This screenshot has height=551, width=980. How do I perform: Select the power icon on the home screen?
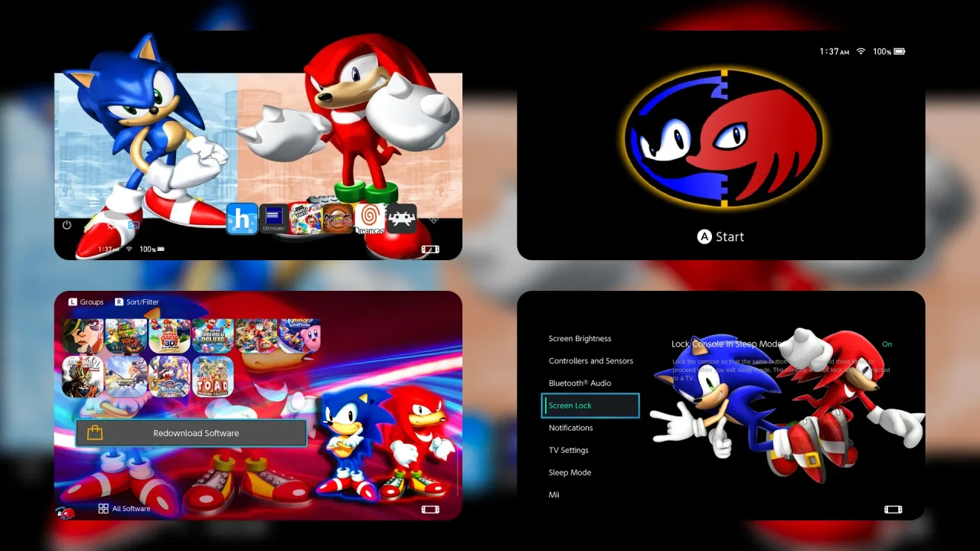(x=67, y=225)
